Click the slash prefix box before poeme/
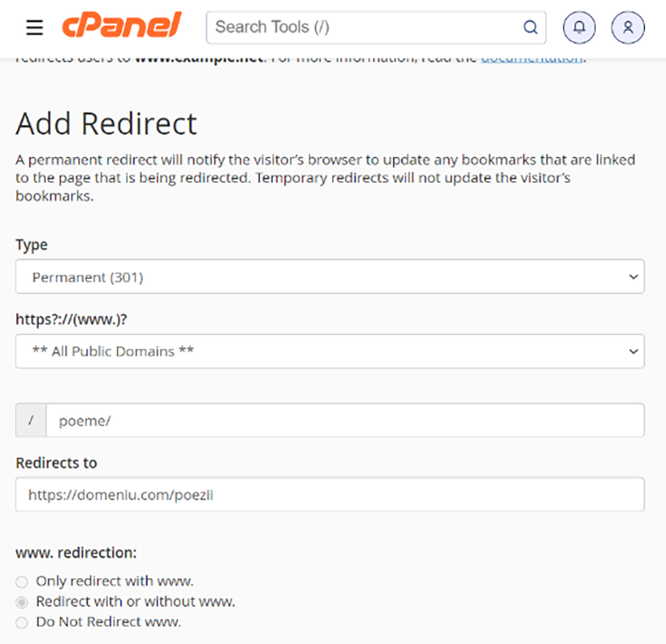This screenshot has width=666, height=644. point(30,420)
